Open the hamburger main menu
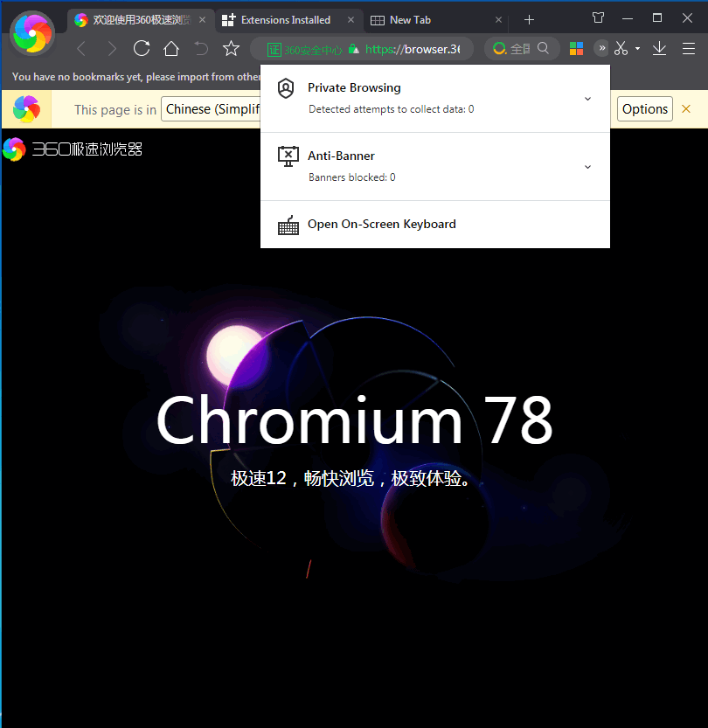Screen dimensions: 708x728 coord(689,48)
